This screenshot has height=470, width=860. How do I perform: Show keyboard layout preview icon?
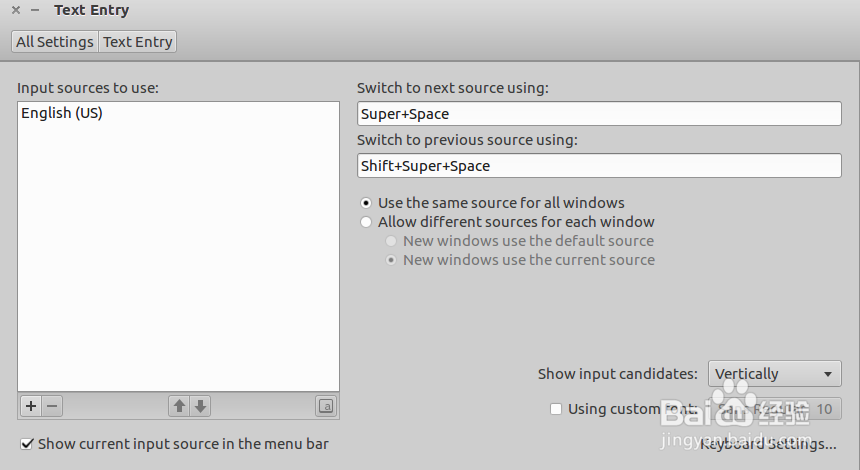[326, 406]
